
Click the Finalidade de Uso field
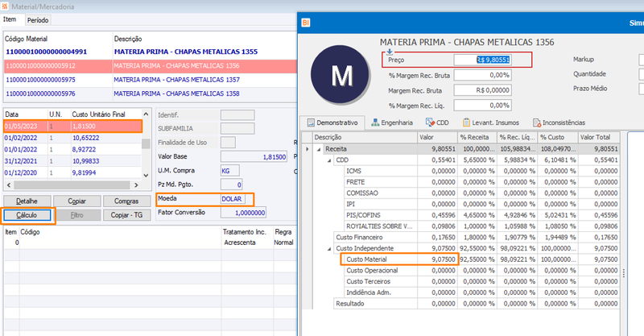[x=228, y=143]
